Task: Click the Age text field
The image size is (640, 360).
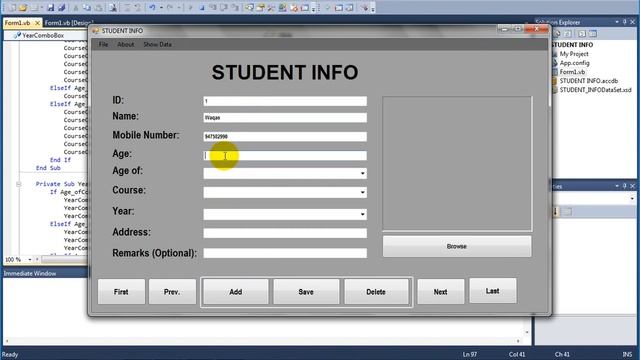Action: point(285,155)
